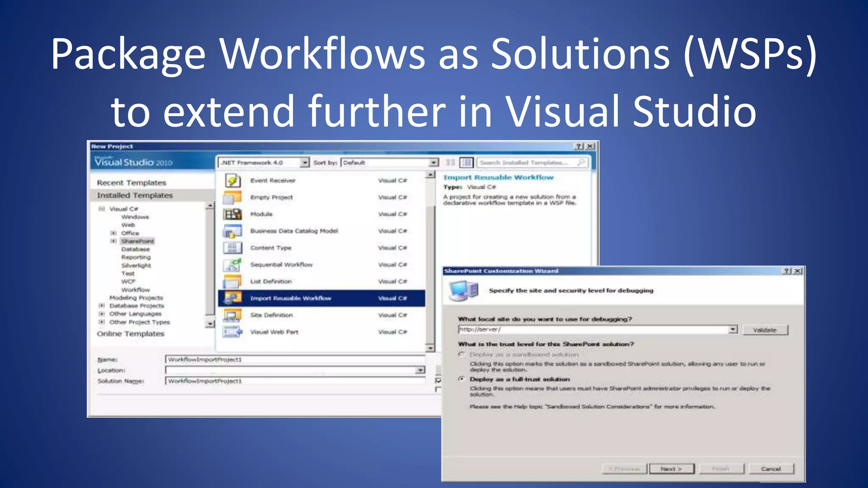Click the template list scrollbar up arrow
Screen dimensions: 868x488
click(x=430, y=175)
